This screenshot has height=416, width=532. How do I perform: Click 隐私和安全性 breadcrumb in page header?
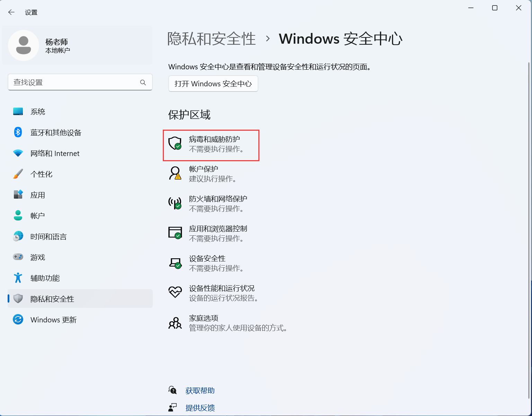(212, 38)
